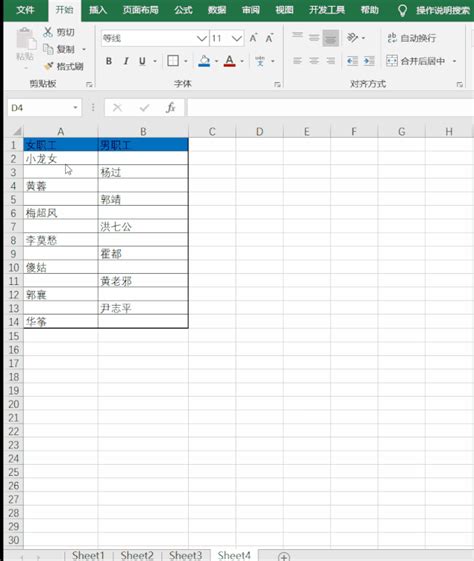This screenshot has height=561, width=474.
Task: Open underline style dropdown arrow
Action: coord(155,61)
